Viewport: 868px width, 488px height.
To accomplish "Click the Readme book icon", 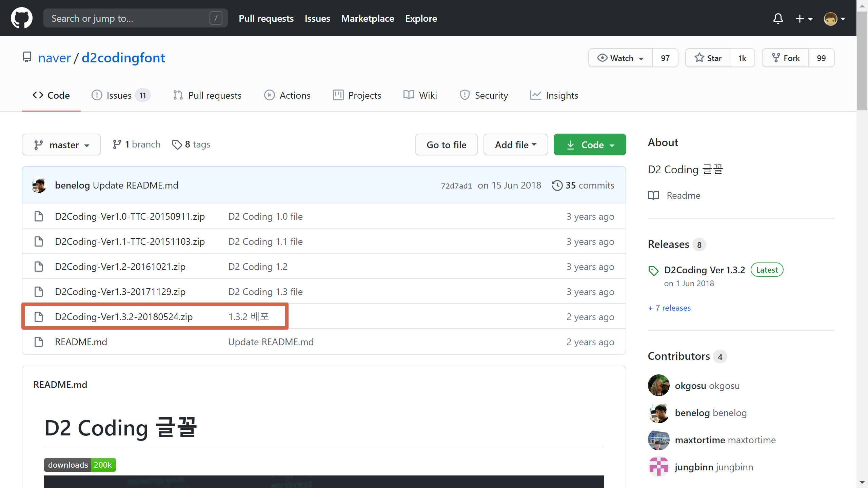I will 653,195.
